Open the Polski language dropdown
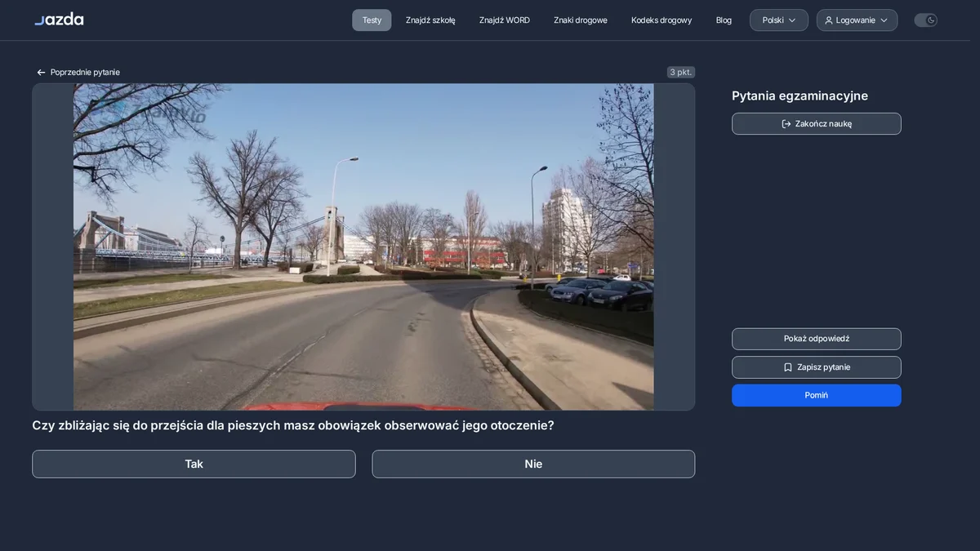This screenshot has width=980, height=551. click(779, 20)
